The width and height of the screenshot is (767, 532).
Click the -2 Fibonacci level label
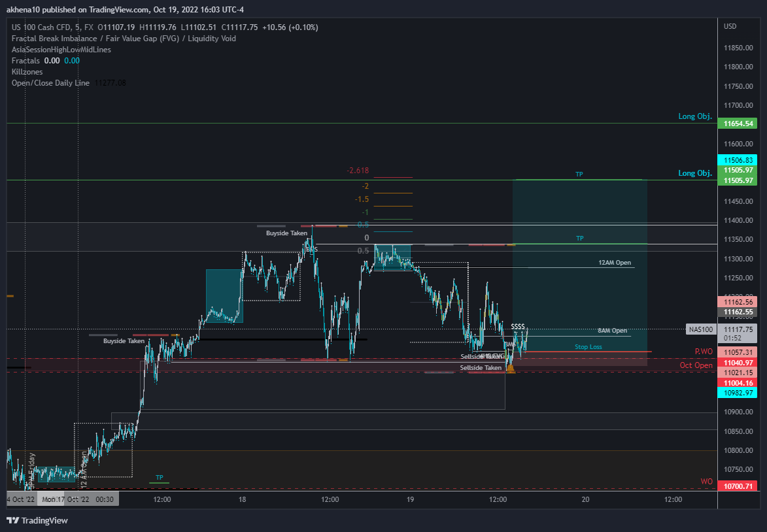(x=365, y=186)
